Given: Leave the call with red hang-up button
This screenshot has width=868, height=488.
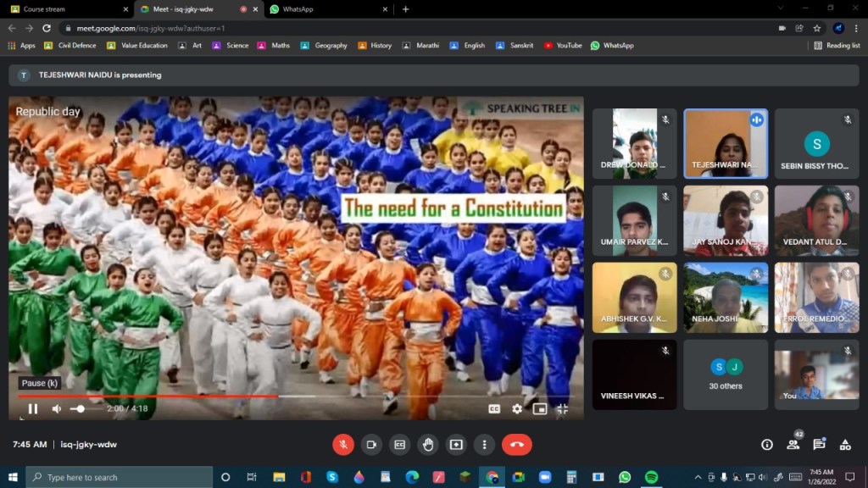Looking at the screenshot, I should tap(516, 444).
